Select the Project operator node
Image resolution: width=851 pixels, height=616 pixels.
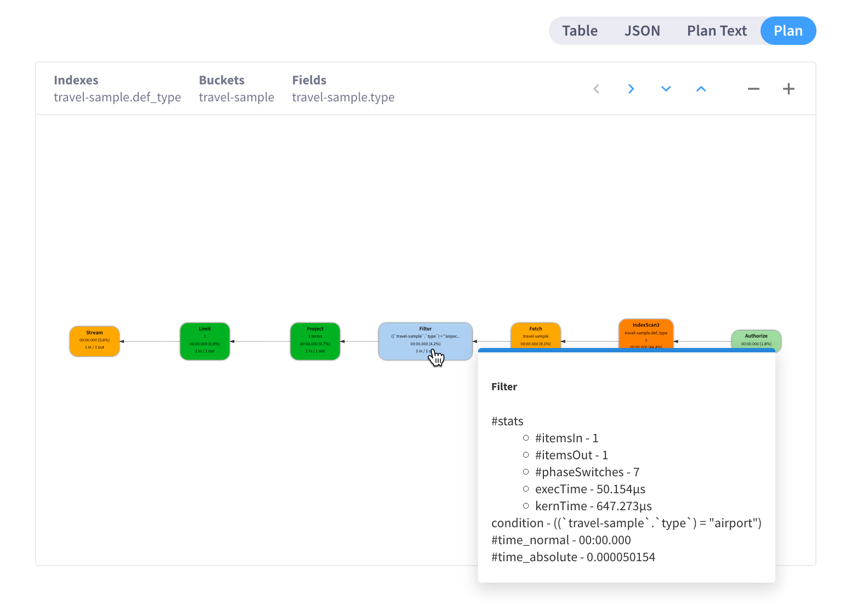pyautogui.click(x=315, y=341)
